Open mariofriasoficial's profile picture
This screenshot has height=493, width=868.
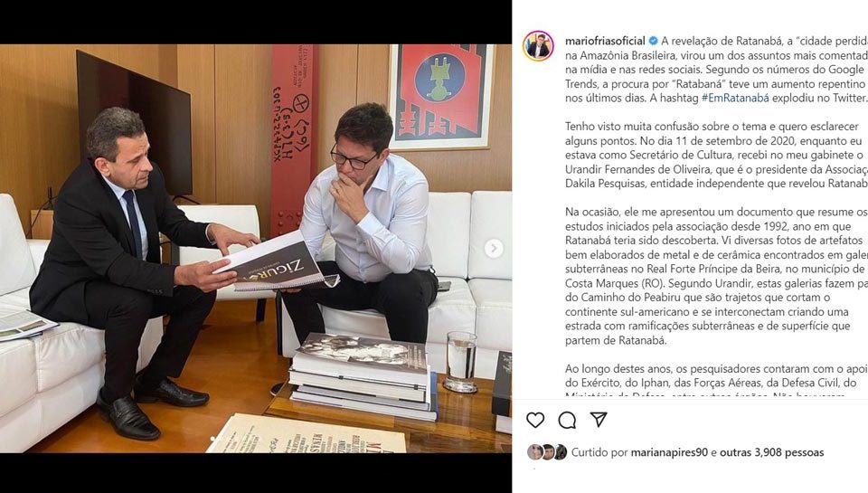click(x=538, y=46)
